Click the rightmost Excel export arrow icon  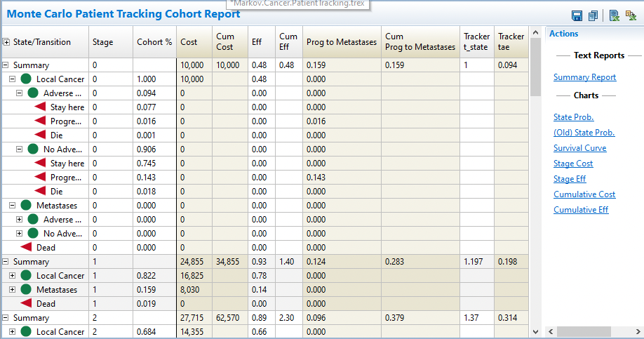(631, 15)
